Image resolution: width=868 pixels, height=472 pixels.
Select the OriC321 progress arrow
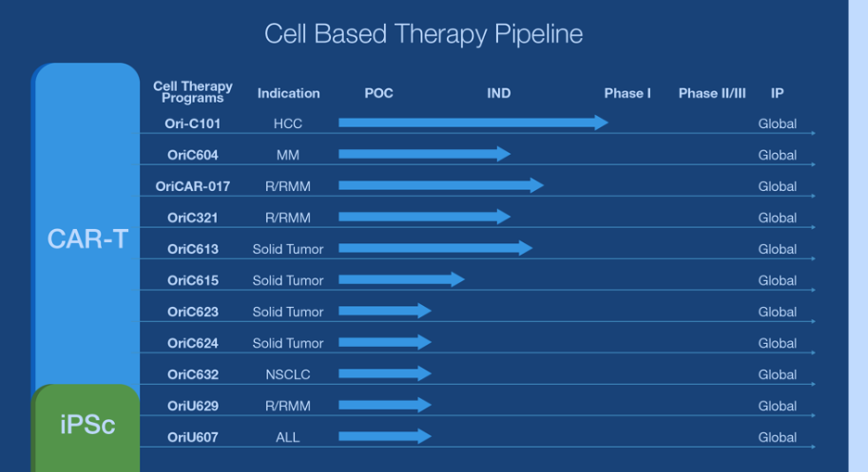pyautogui.click(x=425, y=216)
